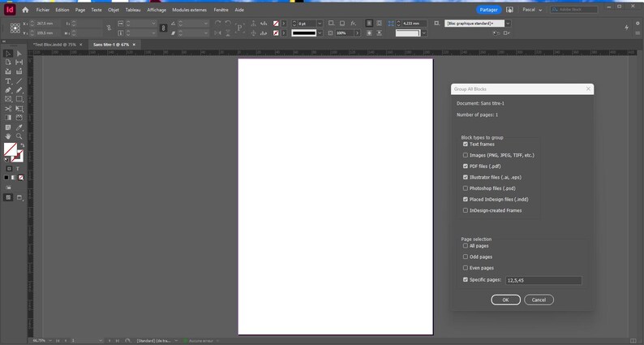Screen dimensions: 644x345
Task: Open control panel settings gear icon
Action: point(638,24)
